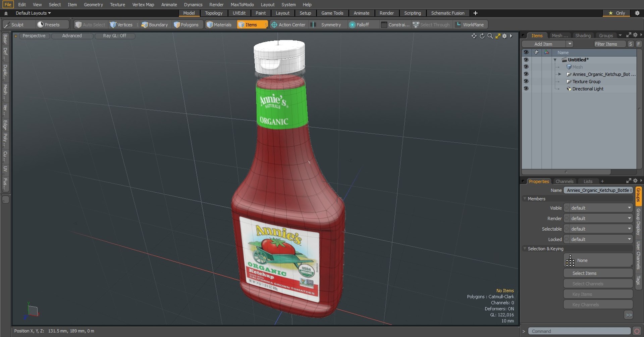Image resolution: width=644 pixels, height=337 pixels.
Task: Open layout settings gear at top right
Action: pos(637,13)
